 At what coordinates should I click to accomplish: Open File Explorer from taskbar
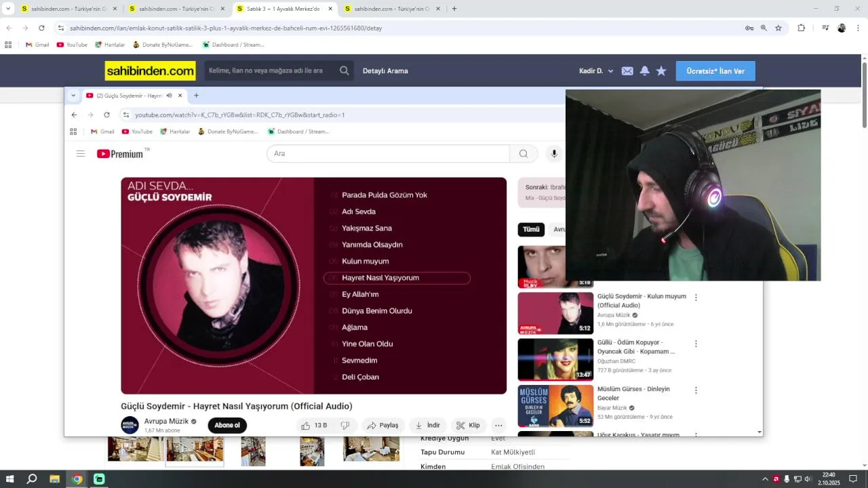point(54,479)
